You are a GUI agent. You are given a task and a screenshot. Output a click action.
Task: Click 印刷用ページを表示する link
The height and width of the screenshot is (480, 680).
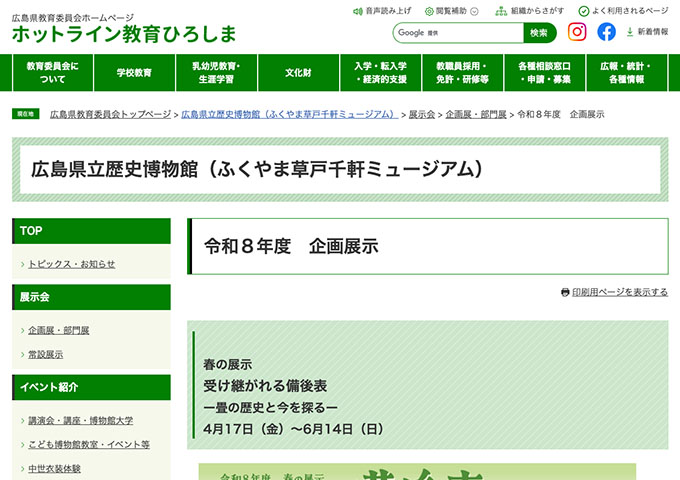point(620,292)
